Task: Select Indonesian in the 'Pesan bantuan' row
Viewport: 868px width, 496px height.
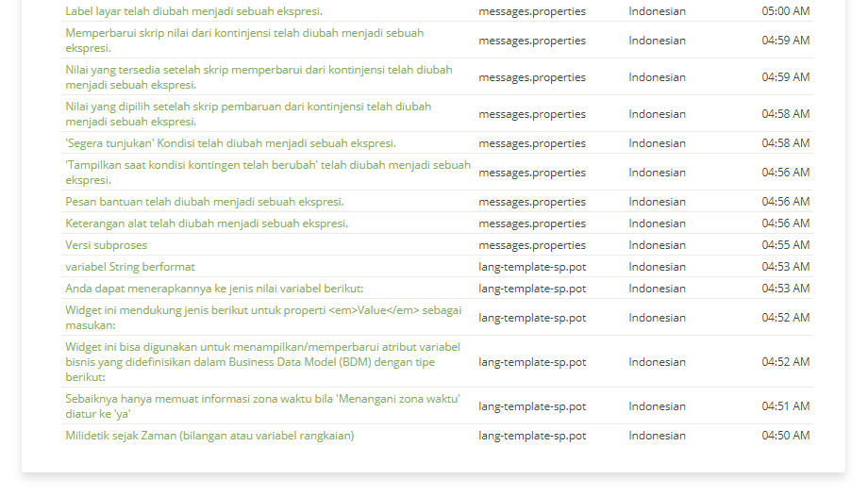Action: coord(657,202)
